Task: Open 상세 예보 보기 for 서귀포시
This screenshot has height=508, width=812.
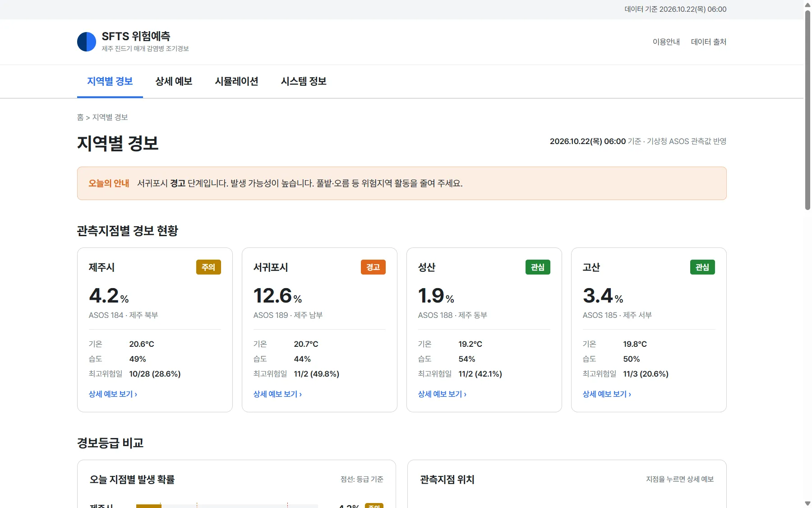Action: click(x=277, y=394)
